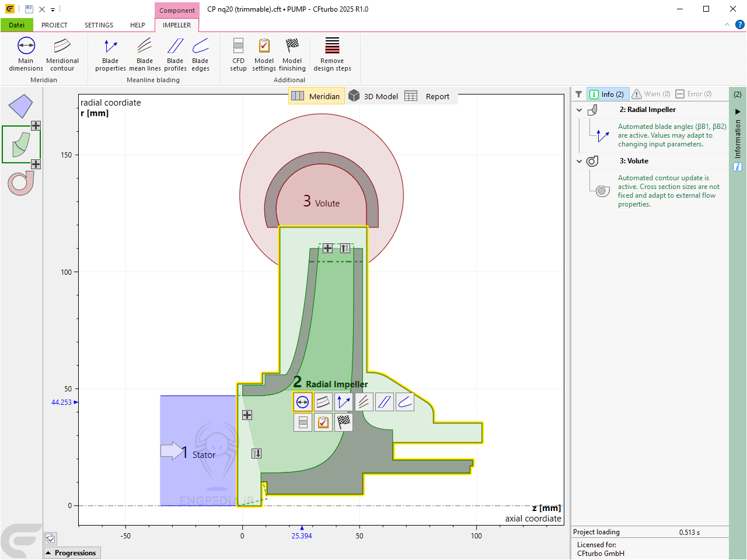The height and width of the screenshot is (560, 747).
Task: Click the vertical Information tab label
Action: pyautogui.click(x=738, y=139)
